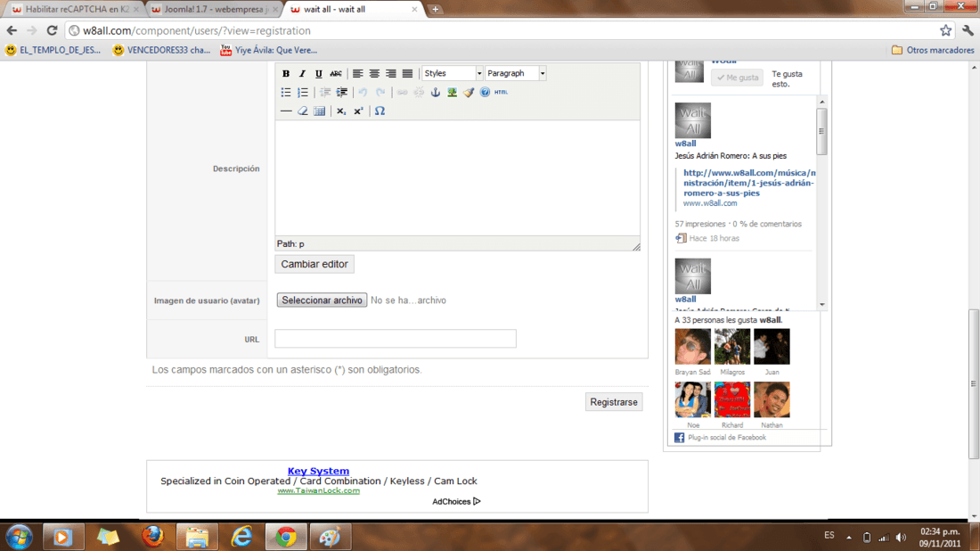980x551 pixels.
Task: Open Richard's profile thumbnail
Action: pyautogui.click(x=731, y=399)
